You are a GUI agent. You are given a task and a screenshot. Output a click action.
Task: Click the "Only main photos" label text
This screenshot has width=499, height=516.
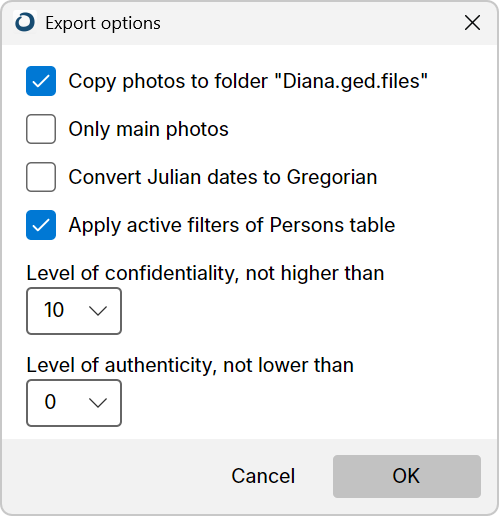[148, 129]
